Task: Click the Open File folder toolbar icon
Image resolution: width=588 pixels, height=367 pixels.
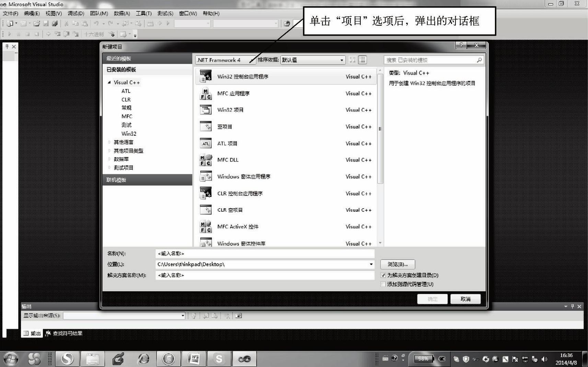Action: point(37,23)
